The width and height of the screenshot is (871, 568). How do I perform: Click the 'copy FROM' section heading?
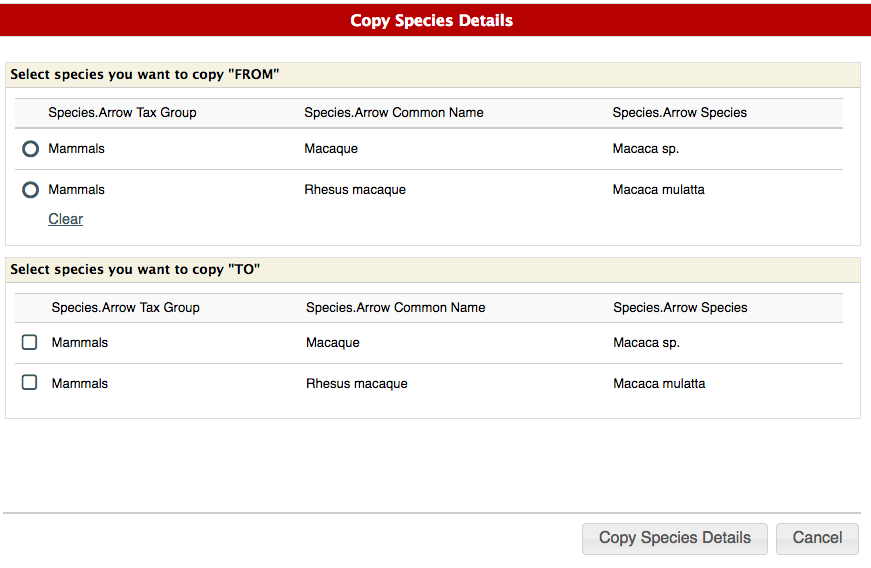tap(145, 75)
